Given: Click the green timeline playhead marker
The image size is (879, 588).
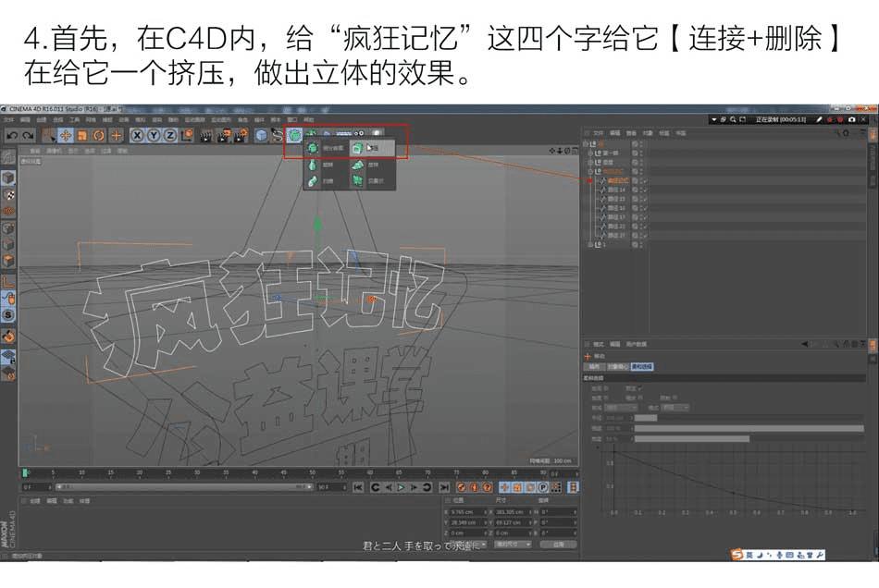Looking at the screenshot, I should click(x=25, y=473).
